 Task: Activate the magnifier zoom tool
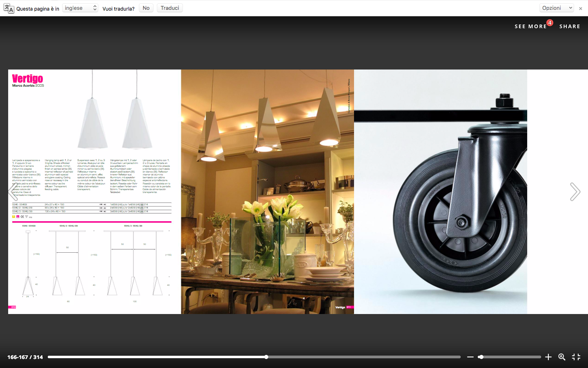(562, 357)
